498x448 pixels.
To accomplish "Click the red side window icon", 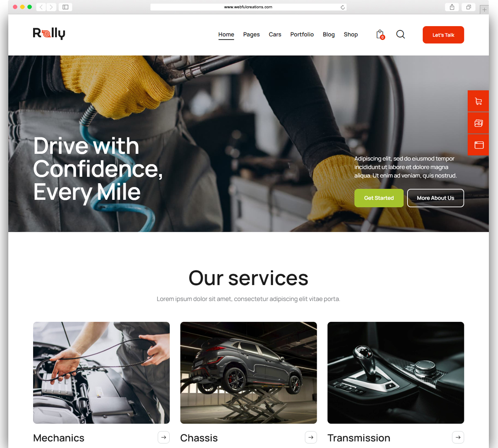I will [x=478, y=145].
